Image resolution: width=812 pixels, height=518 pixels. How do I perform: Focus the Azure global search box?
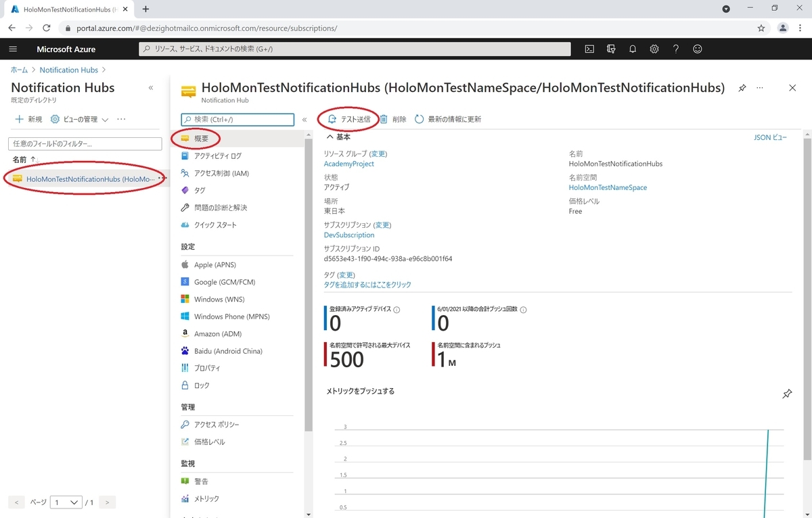pyautogui.click(x=355, y=49)
